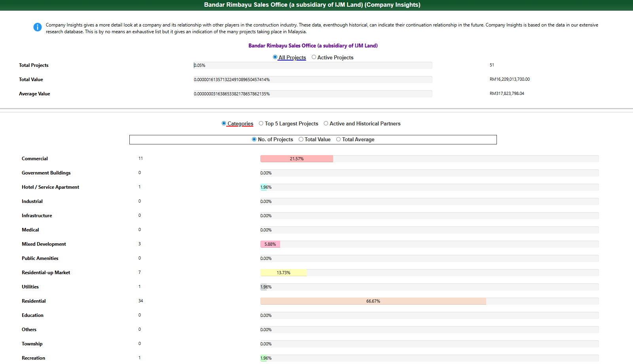Click the Hotel / Service Apartment category label
This screenshot has width=633, height=364.
[x=50, y=187]
